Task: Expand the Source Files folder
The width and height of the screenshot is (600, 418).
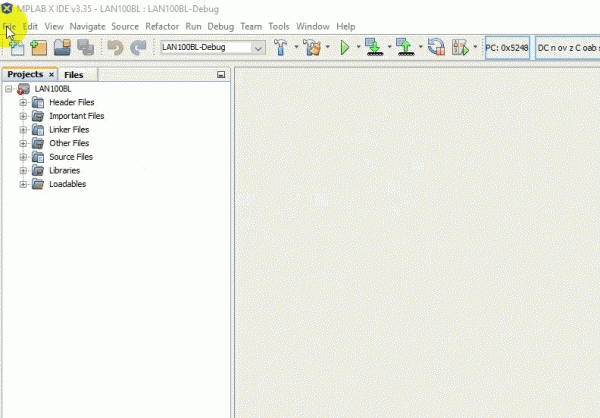Action: click(23, 157)
